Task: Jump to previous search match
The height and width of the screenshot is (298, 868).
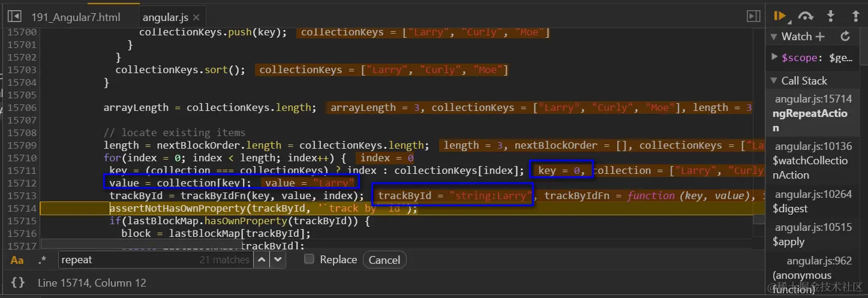Action: pos(262,260)
